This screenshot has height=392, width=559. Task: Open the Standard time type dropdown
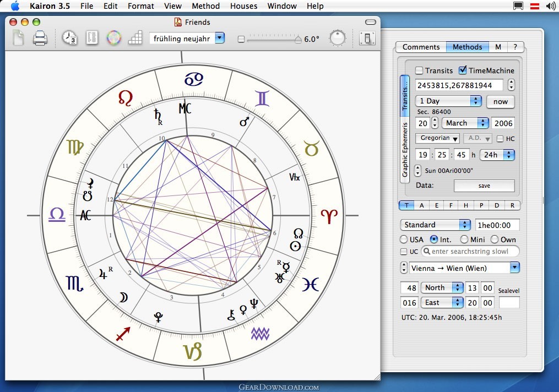coord(436,225)
